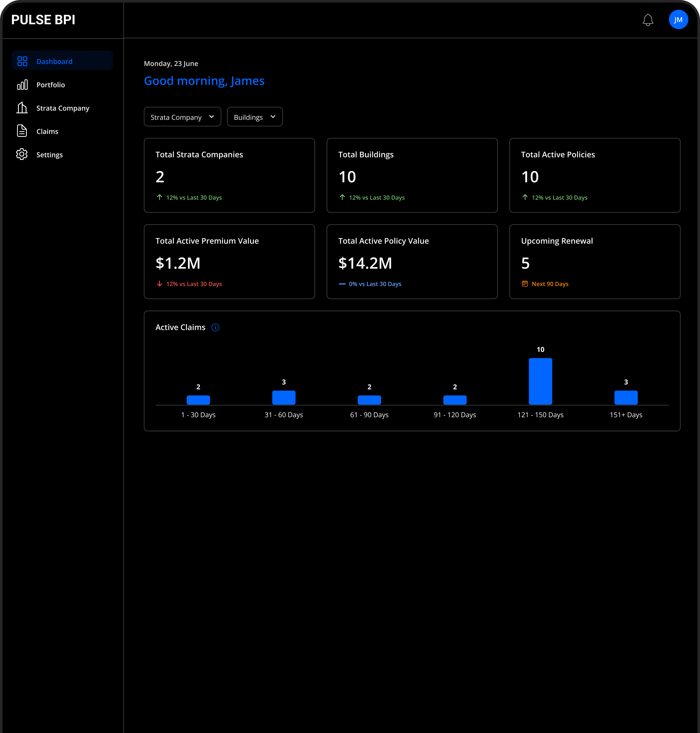Click the 0% vs Last 30 Days text
Screen dimensions: 700x733
pos(375,284)
